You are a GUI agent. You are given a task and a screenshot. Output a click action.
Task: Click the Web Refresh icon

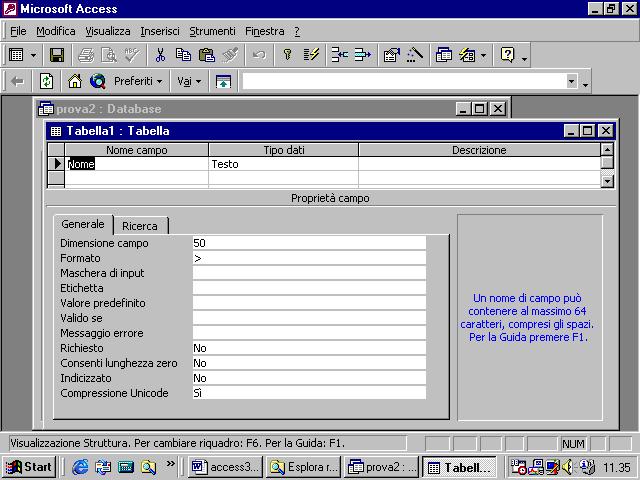(46, 82)
